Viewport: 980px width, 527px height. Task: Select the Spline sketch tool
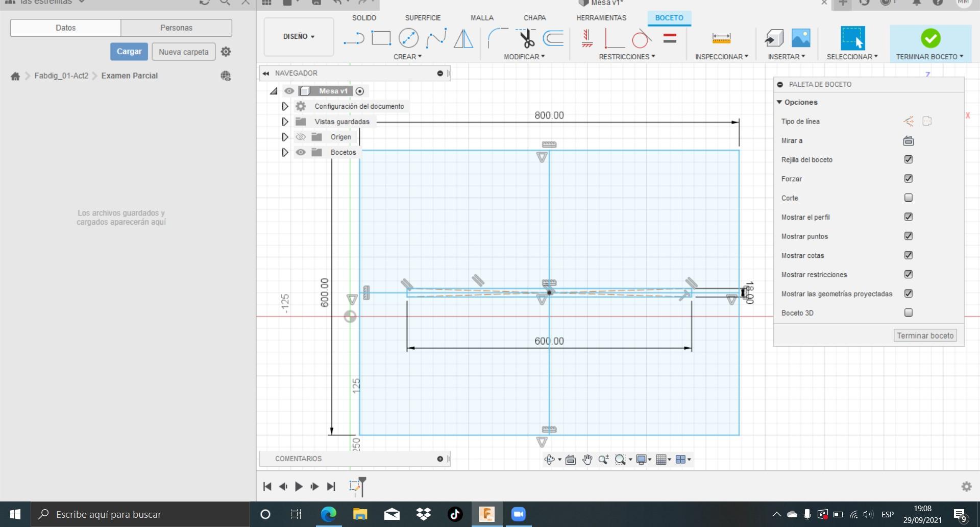[x=436, y=38]
